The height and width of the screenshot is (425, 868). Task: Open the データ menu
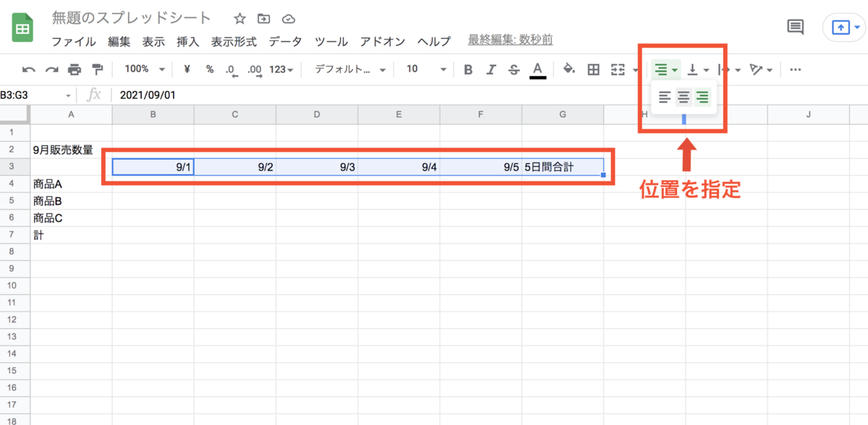click(x=285, y=41)
